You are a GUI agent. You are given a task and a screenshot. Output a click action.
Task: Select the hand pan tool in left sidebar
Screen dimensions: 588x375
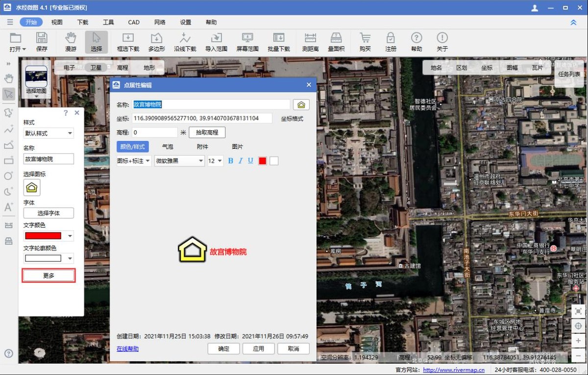(9, 78)
